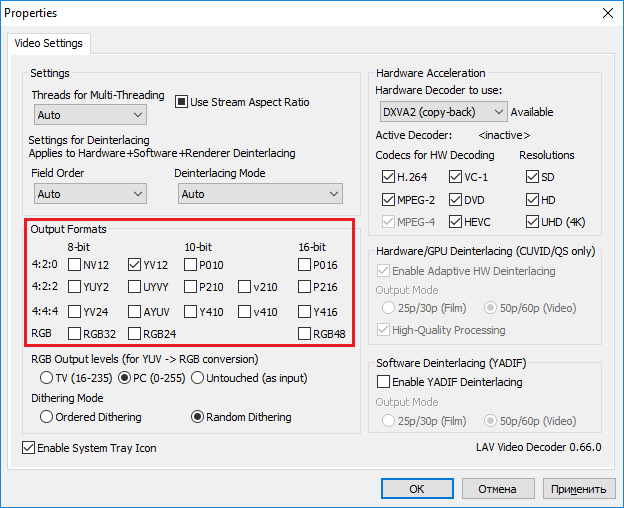Click the Отмена cancel button

click(x=497, y=489)
